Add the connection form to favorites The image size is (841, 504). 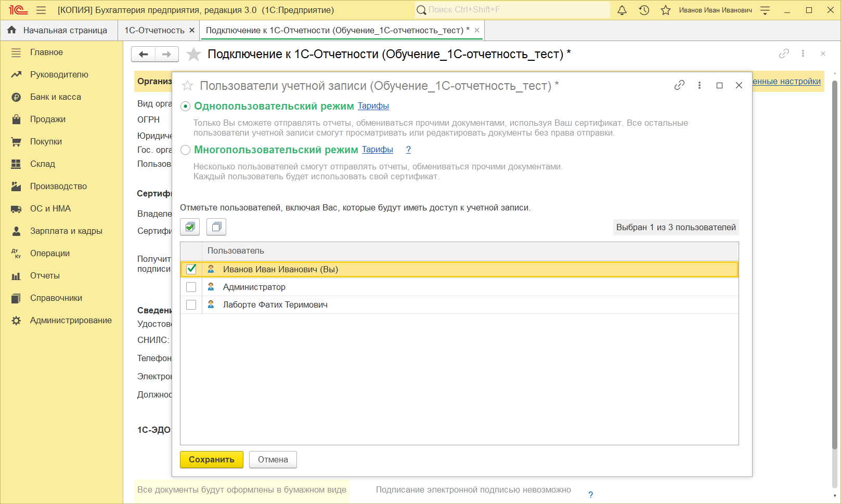tap(193, 54)
